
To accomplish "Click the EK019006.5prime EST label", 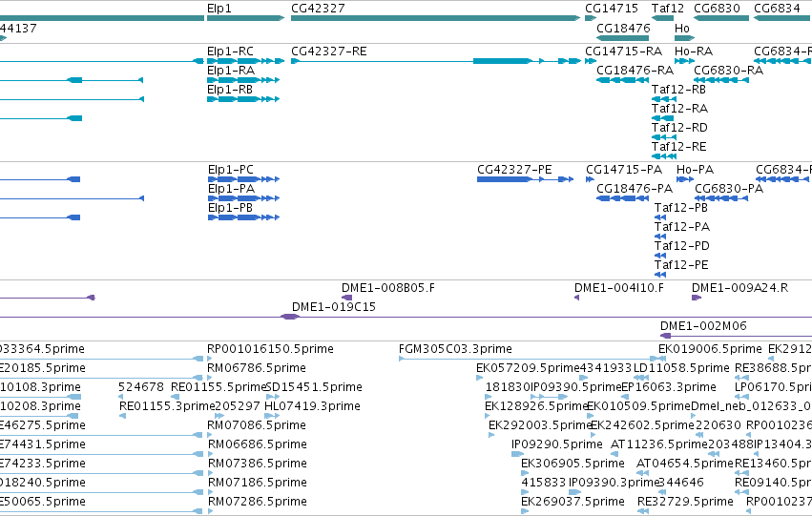I will pyautogui.click(x=710, y=349).
